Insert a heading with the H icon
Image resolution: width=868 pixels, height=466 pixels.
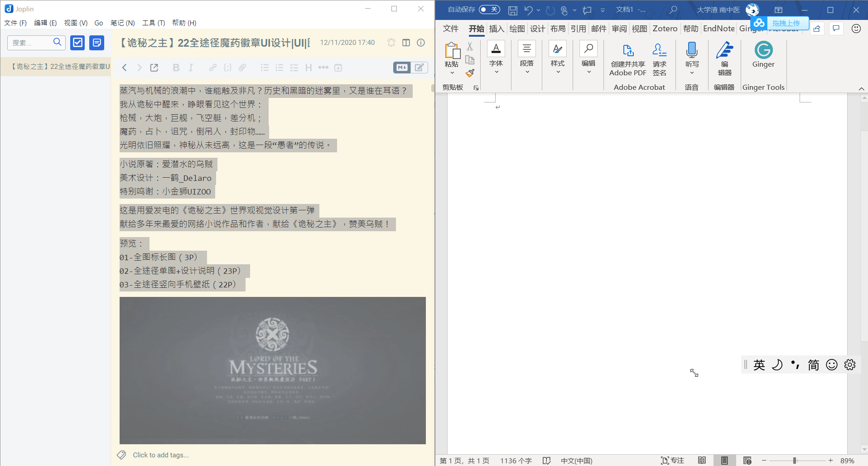(x=309, y=68)
